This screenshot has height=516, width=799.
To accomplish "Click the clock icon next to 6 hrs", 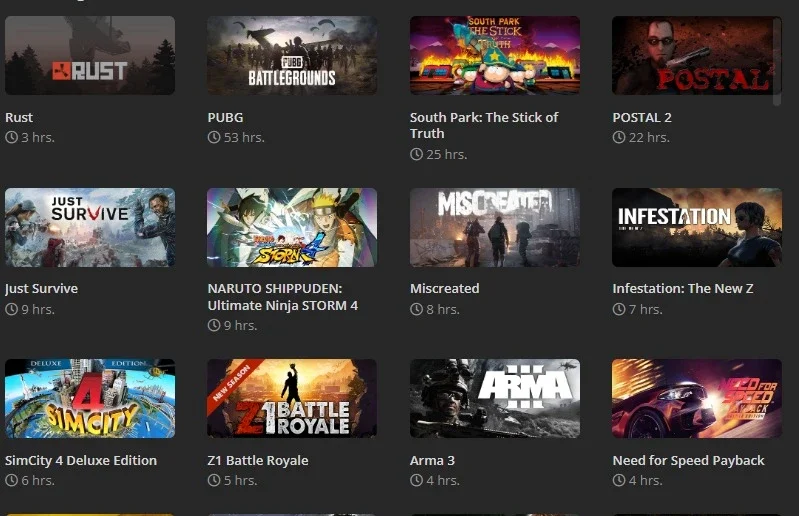I will click(12, 480).
